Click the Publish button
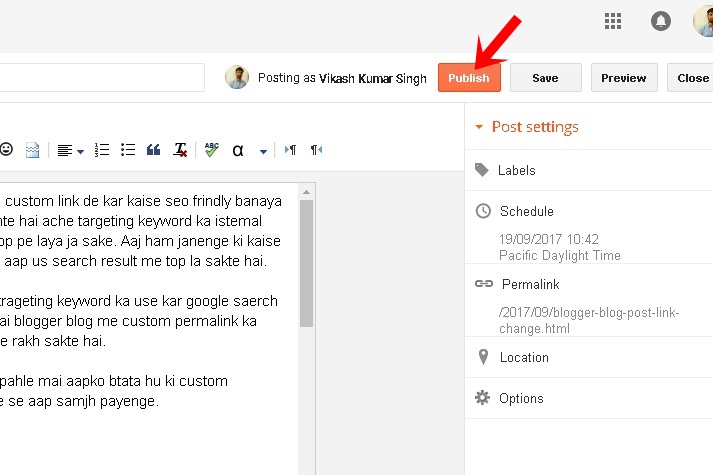This screenshot has width=713, height=475. point(469,78)
